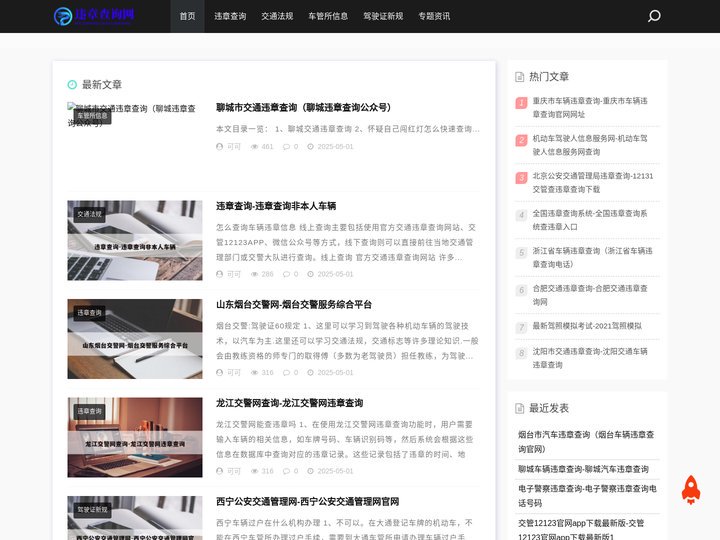
Task: Click 违章查询 tag on 山东烟台交警网 thumbnail
Action: coord(90,313)
